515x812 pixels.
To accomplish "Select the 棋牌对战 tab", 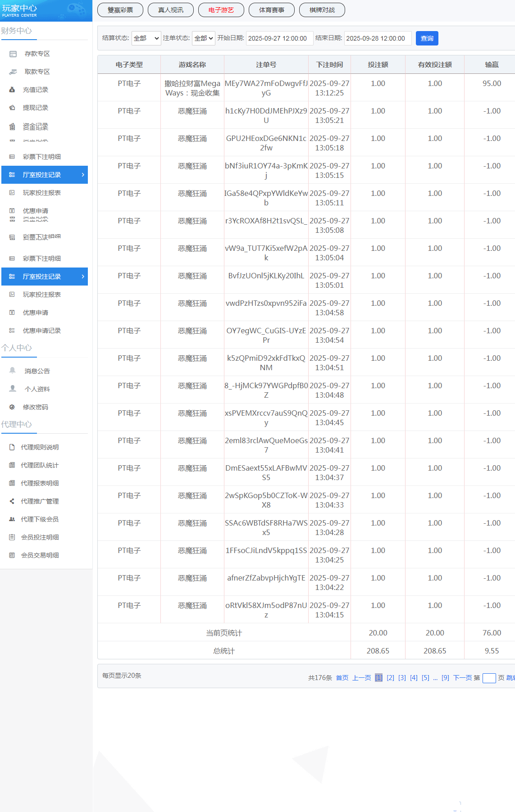I will (322, 10).
